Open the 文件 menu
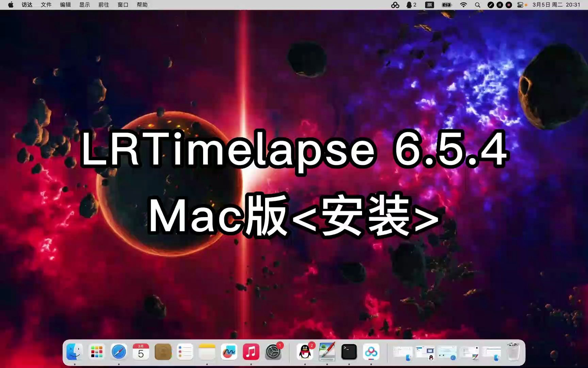Viewport: 588px width, 368px height. (x=46, y=5)
